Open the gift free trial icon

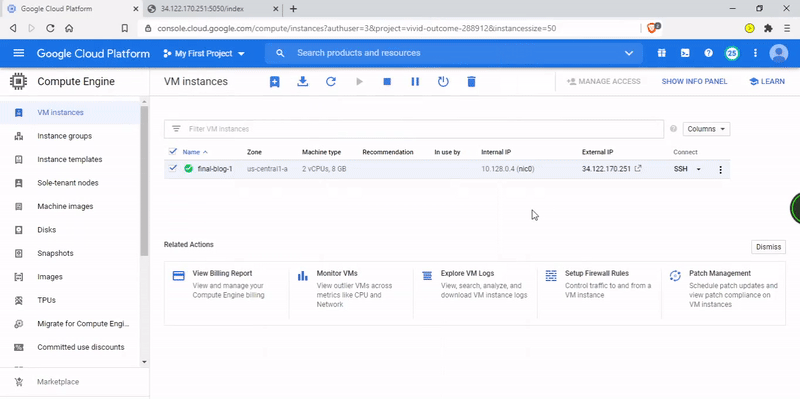click(x=662, y=53)
